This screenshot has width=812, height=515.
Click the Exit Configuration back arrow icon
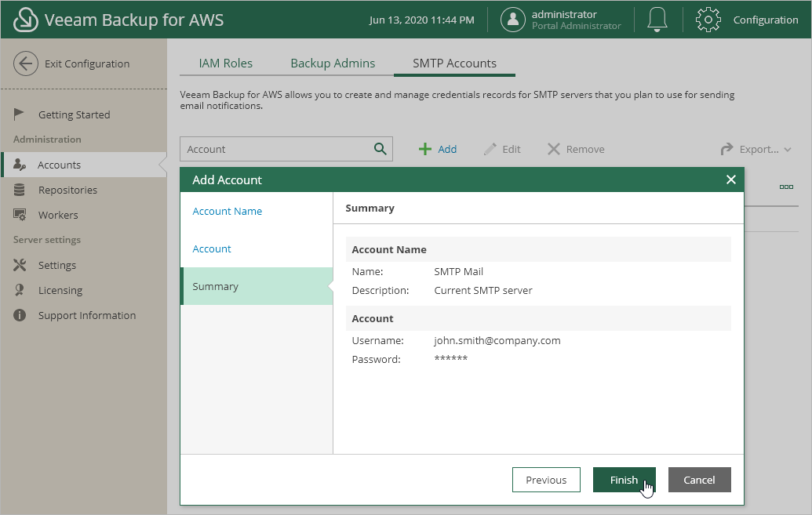pos(25,63)
